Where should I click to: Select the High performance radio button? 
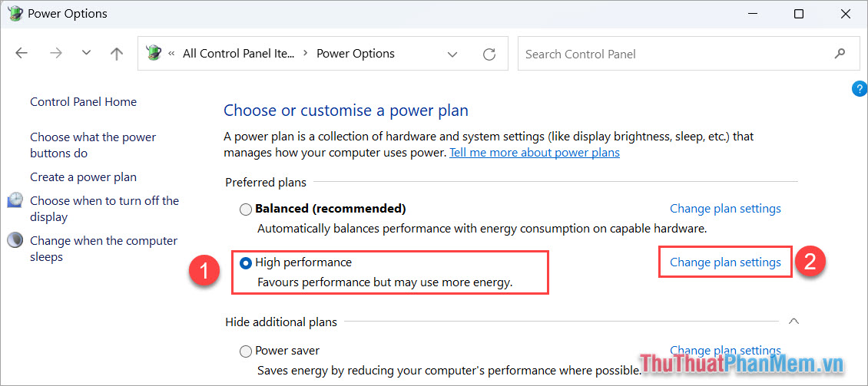(245, 263)
